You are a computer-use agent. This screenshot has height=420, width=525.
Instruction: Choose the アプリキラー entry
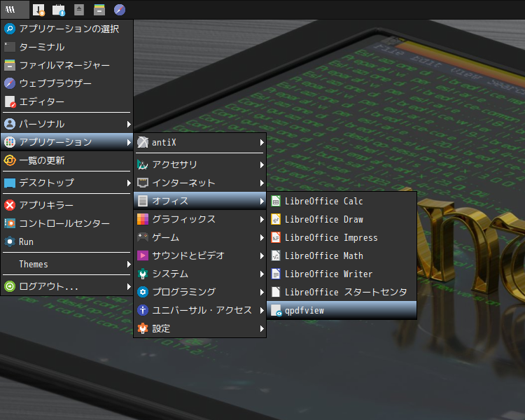click(67, 205)
